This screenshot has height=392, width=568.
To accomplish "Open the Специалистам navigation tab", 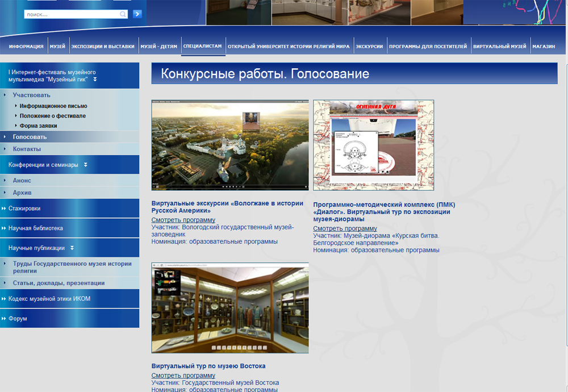I will click(x=203, y=46).
